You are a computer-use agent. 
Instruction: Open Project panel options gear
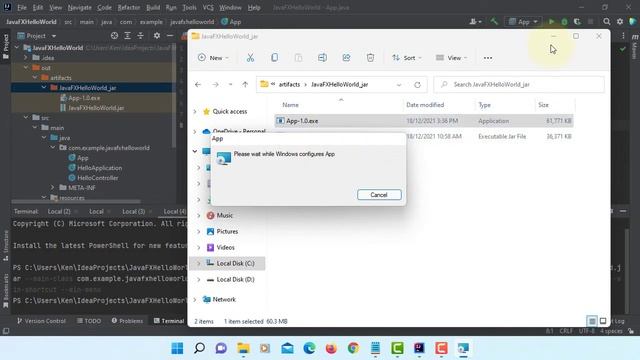click(157, 36)
